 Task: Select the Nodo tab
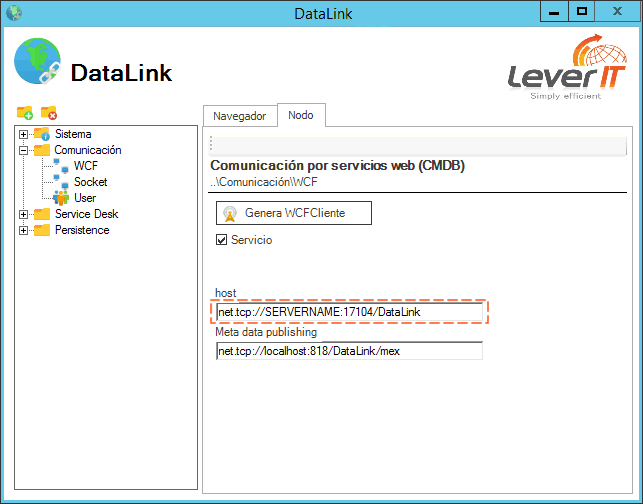pyautogui.click(x=301, y=115)
